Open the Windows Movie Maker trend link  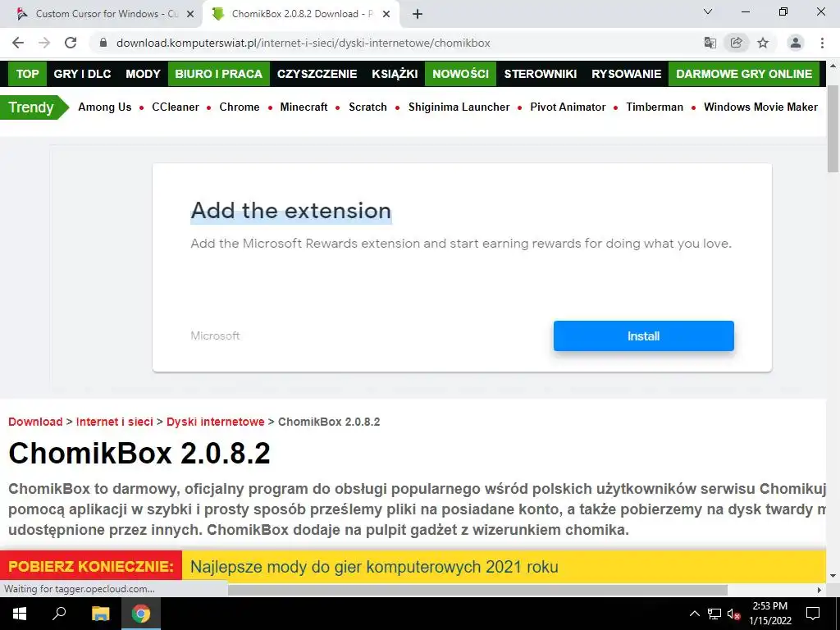[760, 107]
